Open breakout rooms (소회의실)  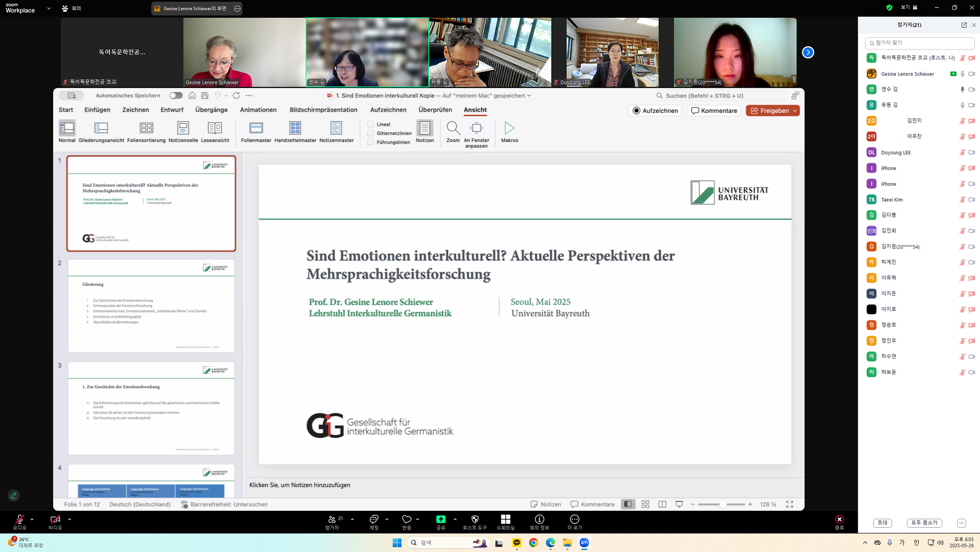tap(505, 522)
